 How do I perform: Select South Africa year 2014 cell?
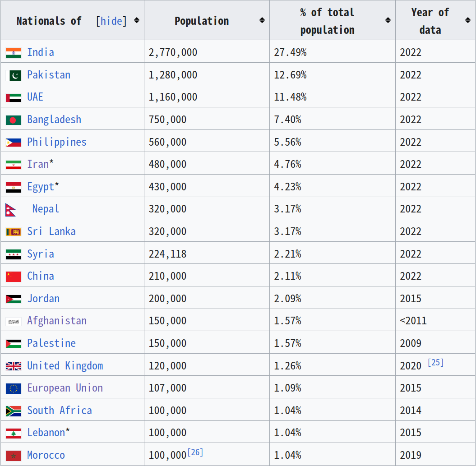pyautogui.click(x=435, y=410)
